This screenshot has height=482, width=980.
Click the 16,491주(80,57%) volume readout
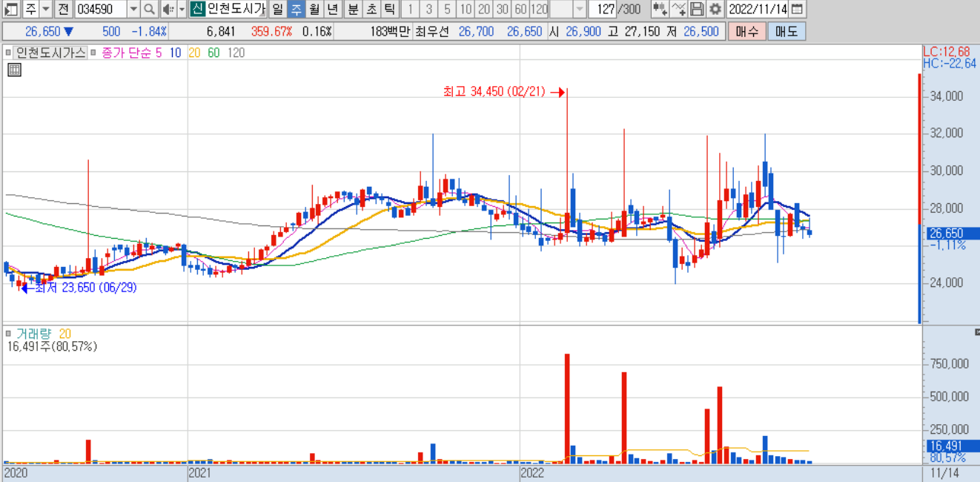(51, 346)
